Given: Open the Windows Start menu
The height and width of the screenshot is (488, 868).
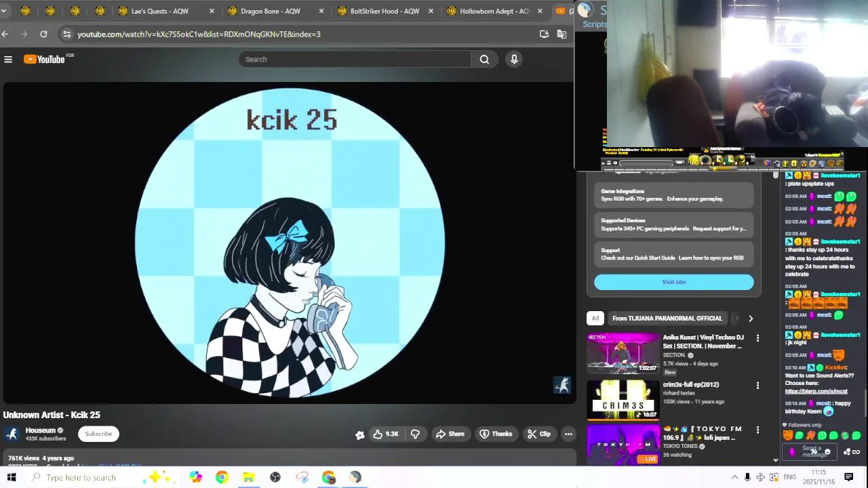Looking at the screenshot, I should tap(12, 477).
